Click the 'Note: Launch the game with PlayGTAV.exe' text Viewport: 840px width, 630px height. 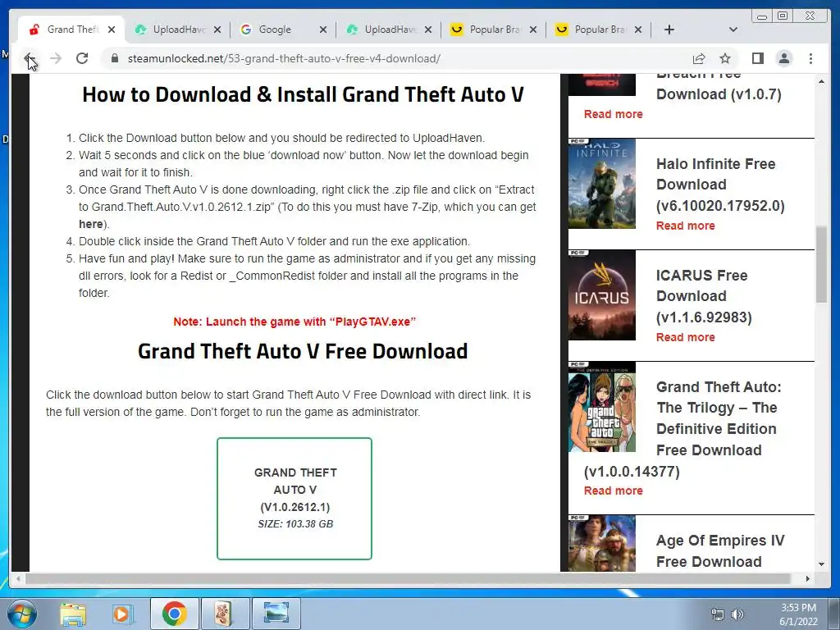pyautogui.click(x=294, y=322)
